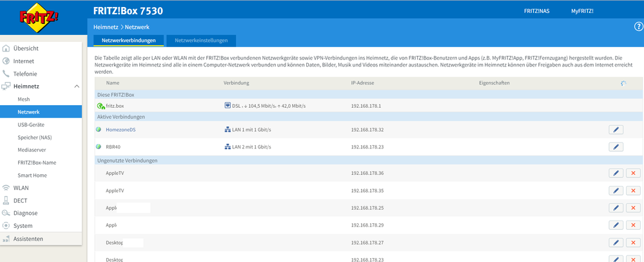Open the Mesh submenu item
Viewport: 644px width, 262px height.
tap(24, 99)
